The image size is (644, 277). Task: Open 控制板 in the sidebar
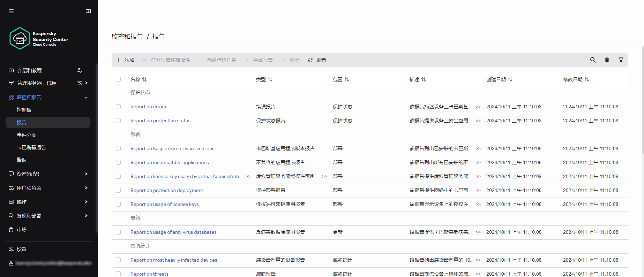[x=24, y=110]
